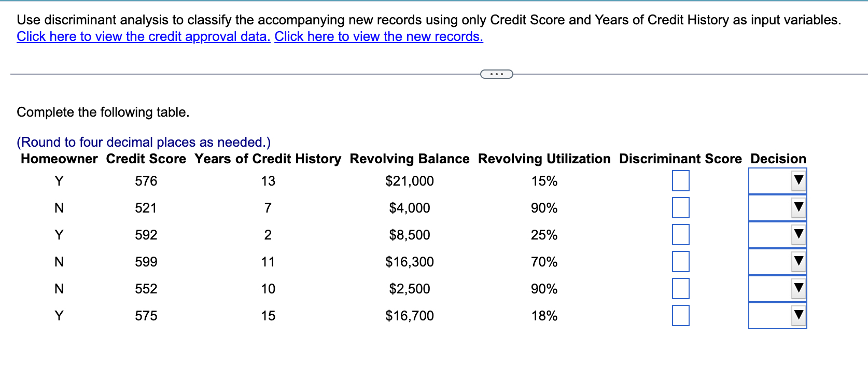
Task: Click the dropdown arrow icon for Credit Score 576 row
Action: (799, 181)
